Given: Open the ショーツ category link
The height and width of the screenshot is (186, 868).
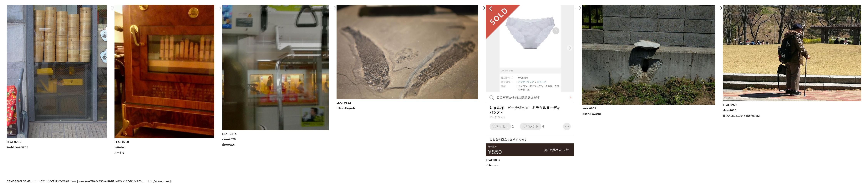Looking at the screenshot, I should click(541, 82).
